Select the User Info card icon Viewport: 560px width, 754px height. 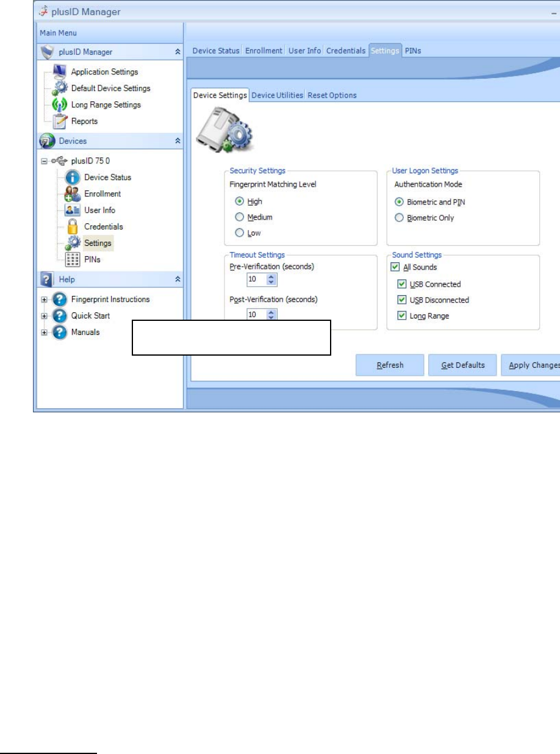click(x=73, y=210)
